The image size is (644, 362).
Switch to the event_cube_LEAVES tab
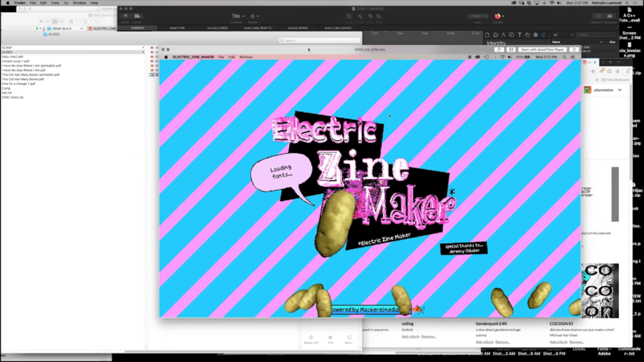pyautogui.click(x=338, y=28)
